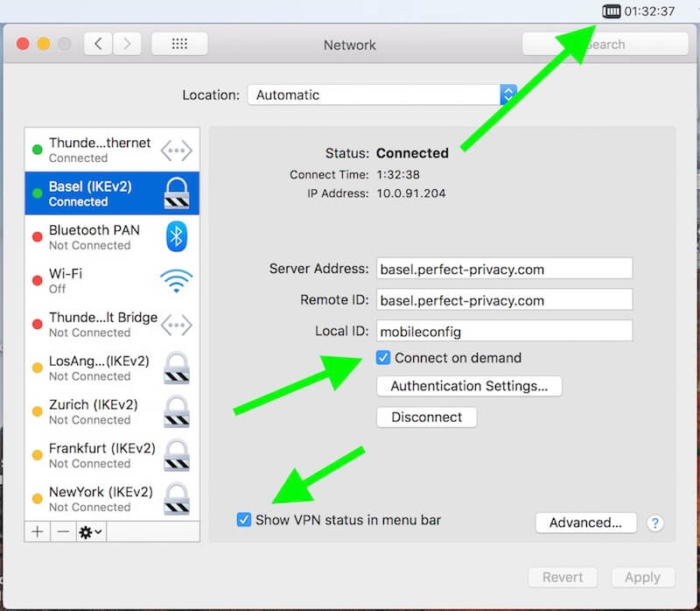Click the Thunderbolt Bridge arrows icon
The width and height of the screenshot is (700, 611).
[177, 325]
